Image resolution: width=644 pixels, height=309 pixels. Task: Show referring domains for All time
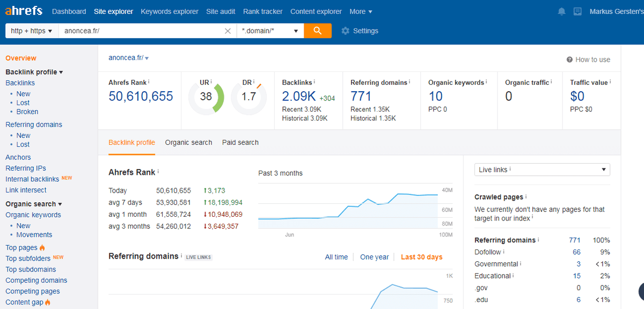coord(336,257)
